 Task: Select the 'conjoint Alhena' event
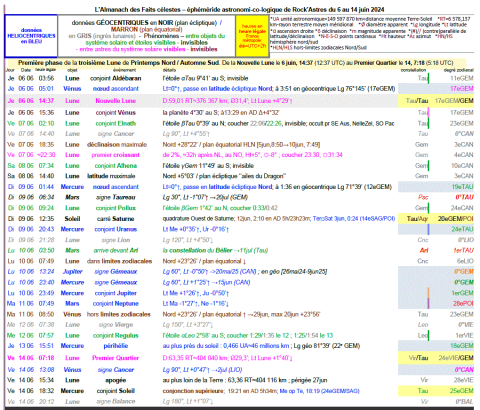(116, 166)
